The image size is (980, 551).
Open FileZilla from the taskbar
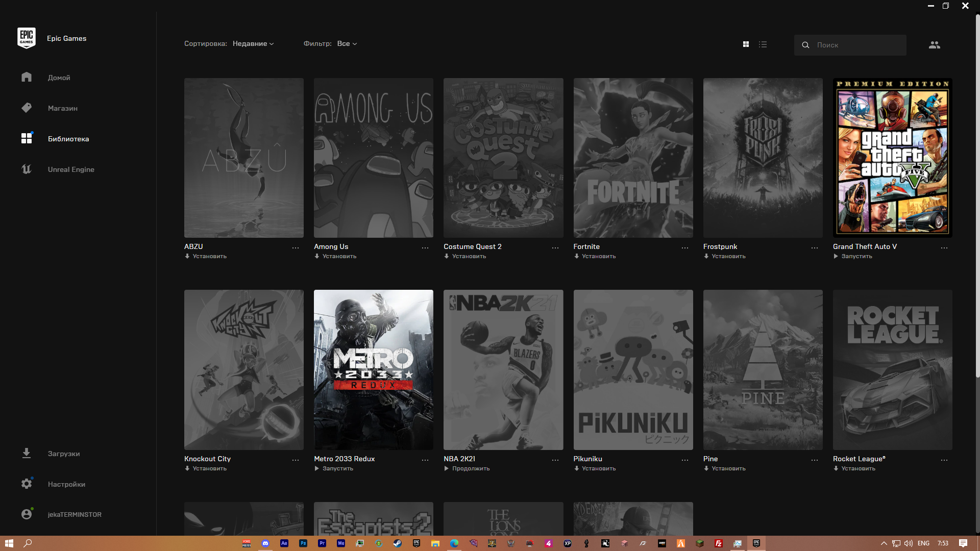pyautogui.click(x=719, y=543)
